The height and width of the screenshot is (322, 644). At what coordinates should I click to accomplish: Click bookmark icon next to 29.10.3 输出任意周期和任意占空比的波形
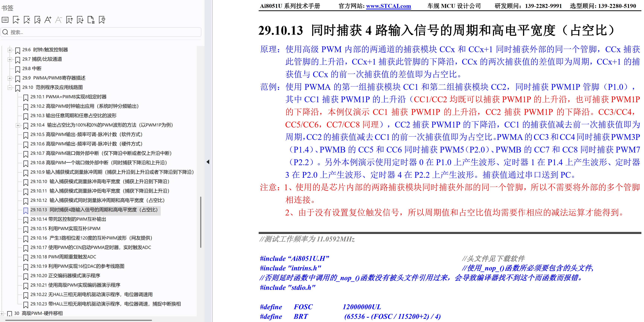pos(26,117)
